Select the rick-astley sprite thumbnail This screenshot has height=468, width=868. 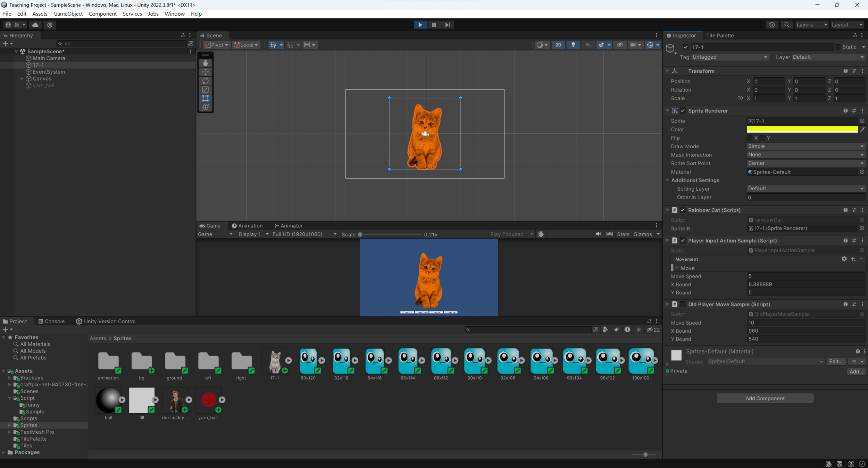175,400
